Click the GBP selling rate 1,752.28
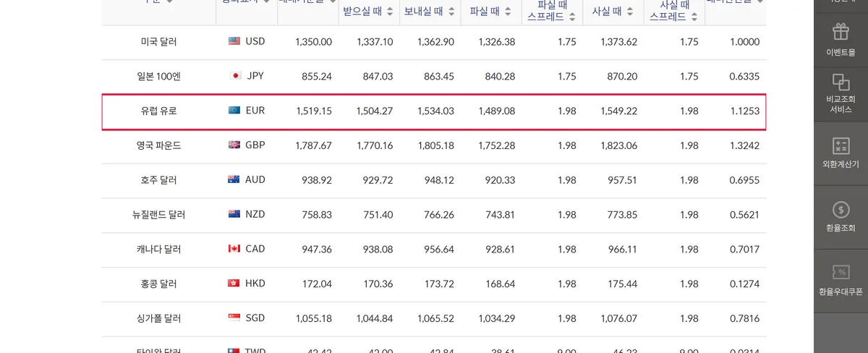The height and width of the screenshot is (353, 868). 497,145
